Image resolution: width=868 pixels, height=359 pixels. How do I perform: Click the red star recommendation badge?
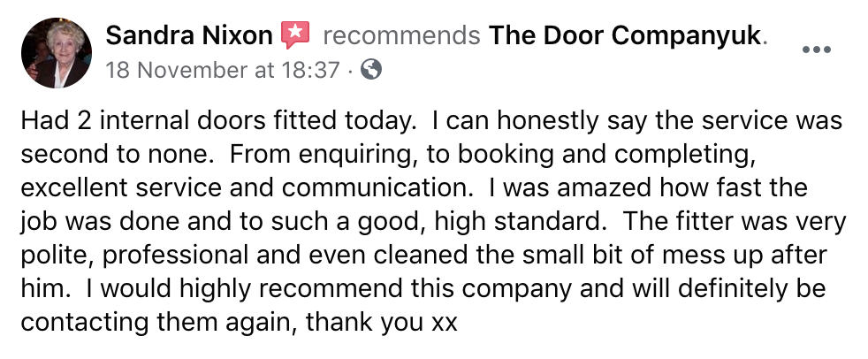(x=296, y=35)
